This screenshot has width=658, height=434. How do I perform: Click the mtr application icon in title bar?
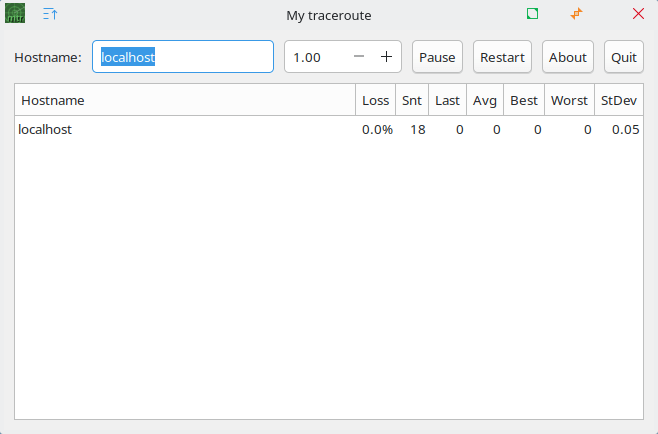[15, 14]
